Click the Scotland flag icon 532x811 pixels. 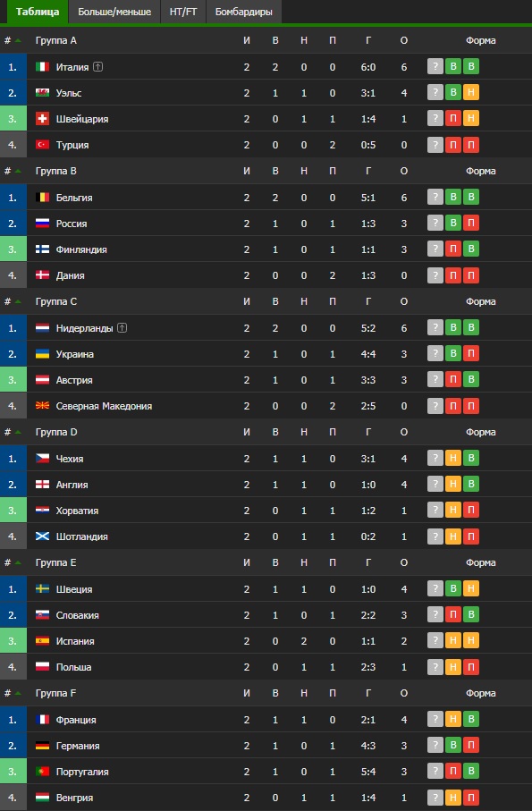[42, 536]
